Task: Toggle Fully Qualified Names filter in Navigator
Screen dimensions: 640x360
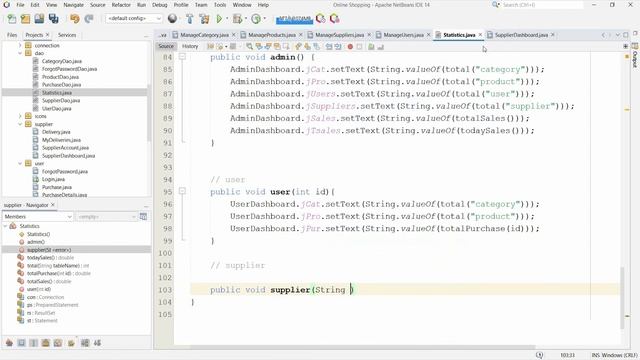Action: [71, 343]
